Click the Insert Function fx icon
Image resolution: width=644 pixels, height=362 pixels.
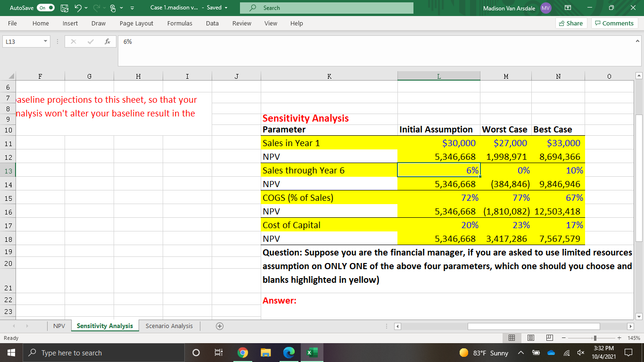pos(107,41)
